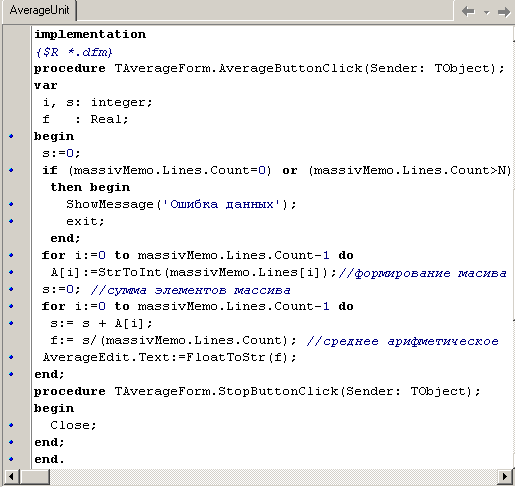Viewport: 515px width, 487px height.
Task: Navigate back with the left arrow
Action: point(468,12)
